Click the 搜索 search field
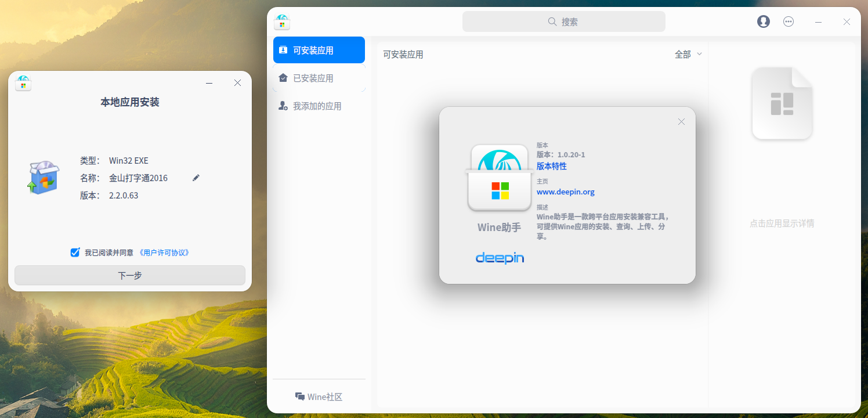 coord(563,21)
